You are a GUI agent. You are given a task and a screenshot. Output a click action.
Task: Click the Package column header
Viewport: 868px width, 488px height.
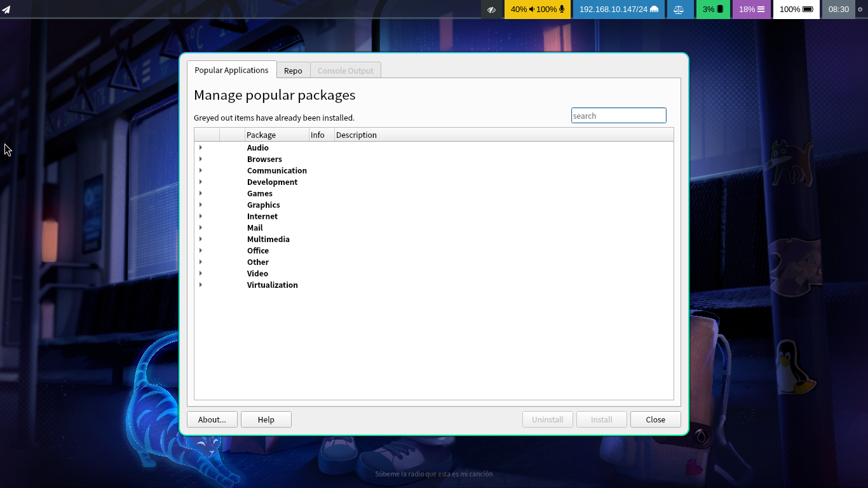click(x=276, y=135)
